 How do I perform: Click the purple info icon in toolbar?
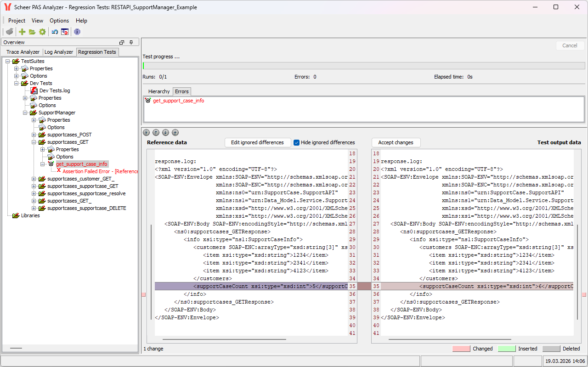pos(77,32)
